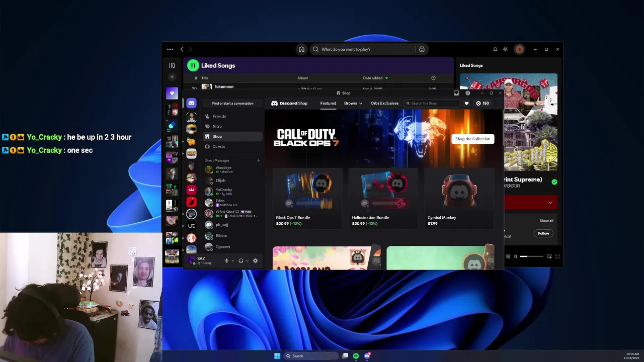Open Spotify notifications bell
Screen dimensions: 644x362
(495, 49)
